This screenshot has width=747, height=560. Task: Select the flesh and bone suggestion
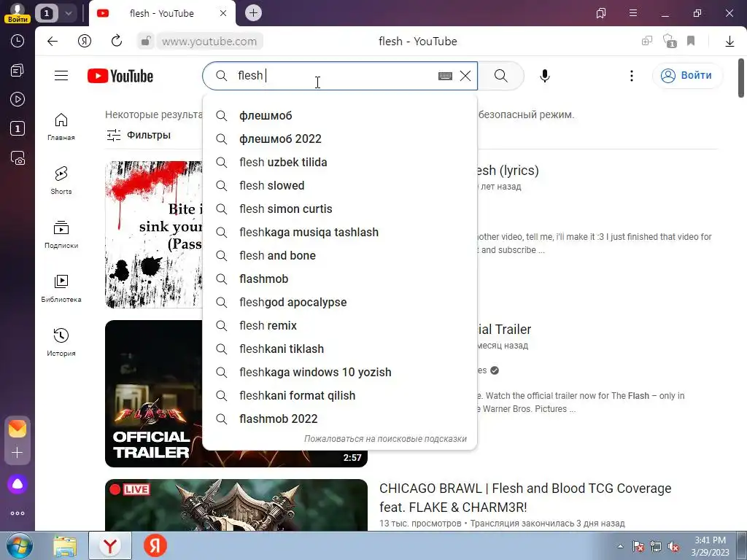(340, 256)
